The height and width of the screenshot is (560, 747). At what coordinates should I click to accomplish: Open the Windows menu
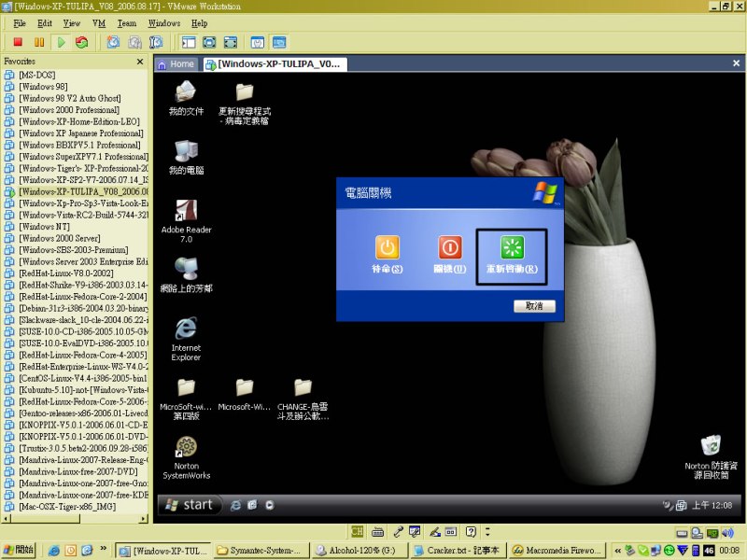(x=164, y=23)
